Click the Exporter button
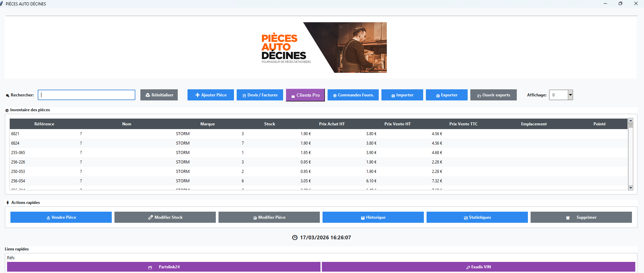This screenshot has width=644, height=273. 447,95
